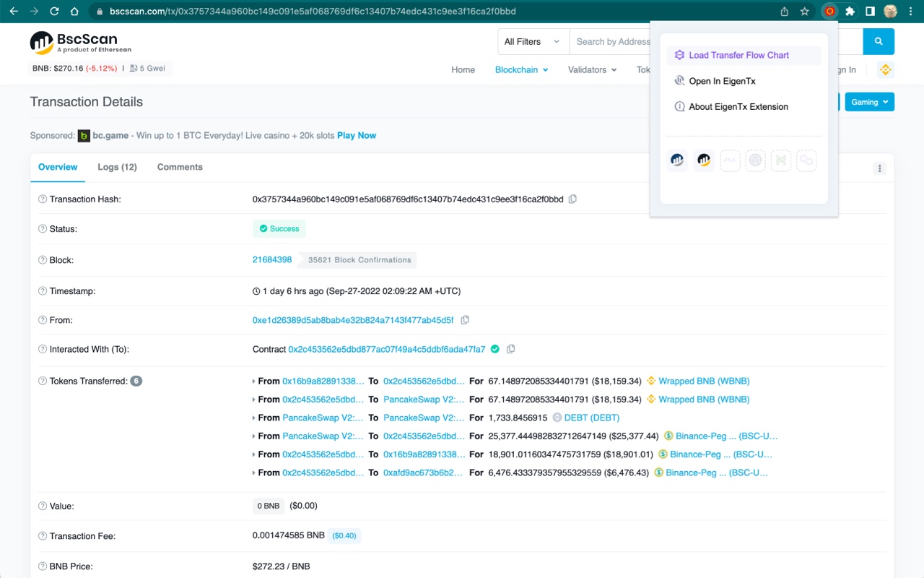924x578 pixels.
Task: Click the blue search magnifier button
Action: point(879,42)
